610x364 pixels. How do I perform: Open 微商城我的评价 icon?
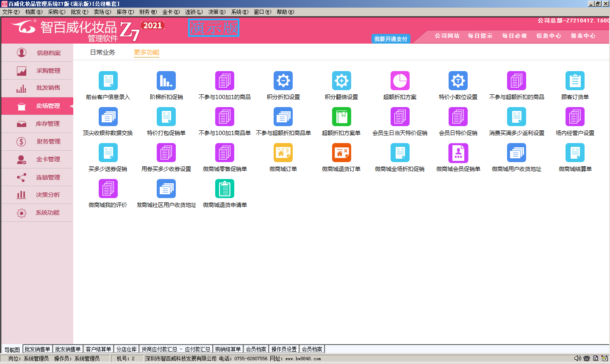pos(108,189)
